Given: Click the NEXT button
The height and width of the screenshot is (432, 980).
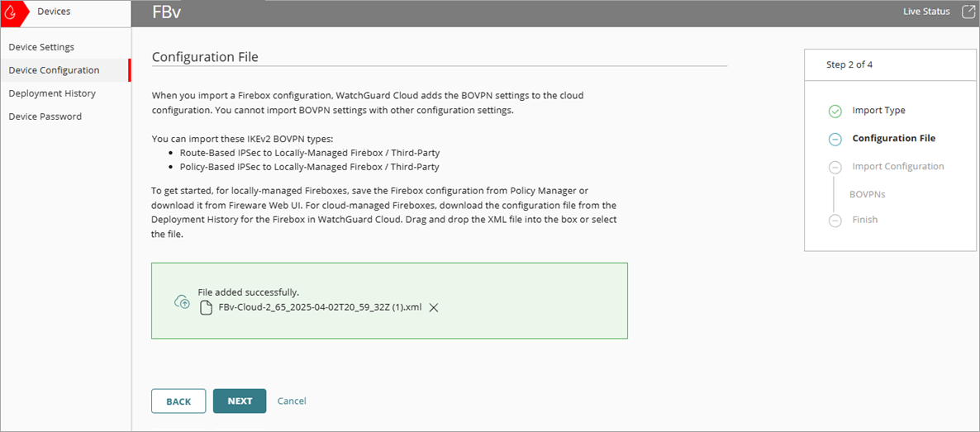Looking at the screenshot, I should pyautogui.click(x=240, y=401).
